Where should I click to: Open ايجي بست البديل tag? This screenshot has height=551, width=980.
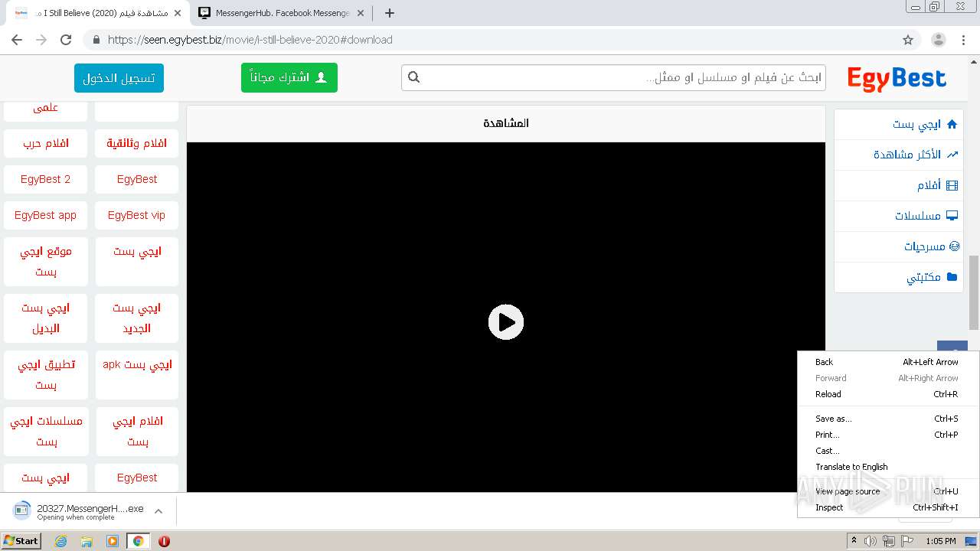point(46,318)
